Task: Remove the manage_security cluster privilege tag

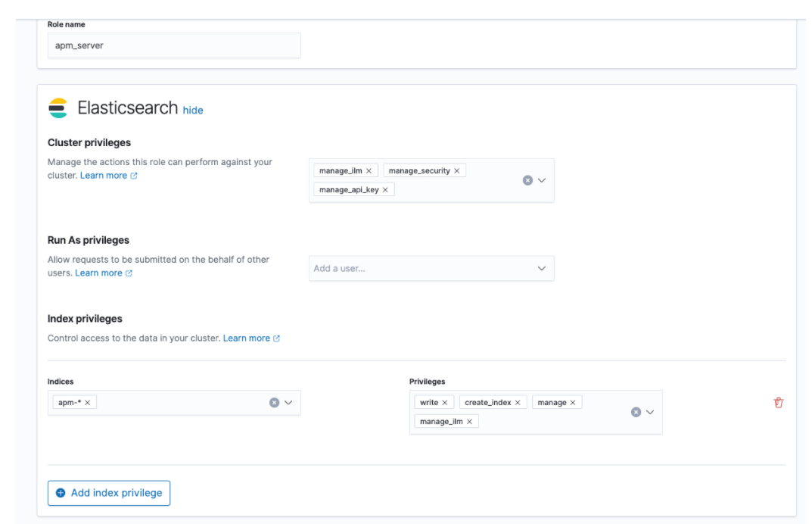Action: coord(456,171)
